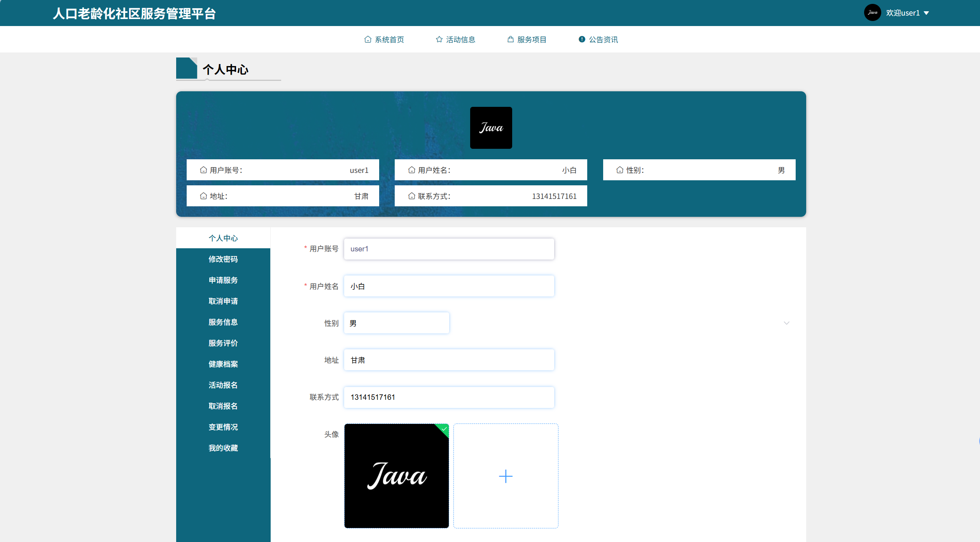This screenshot has height=542, width=980.
Task: Click the 联系方式 phone number input field
Action: pyautogui.click(x=449, y=397)
